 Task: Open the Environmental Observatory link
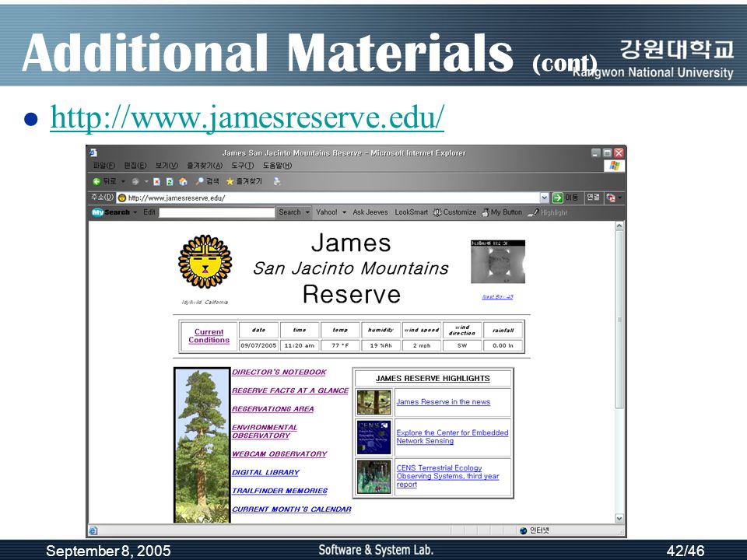click(265, 432)
